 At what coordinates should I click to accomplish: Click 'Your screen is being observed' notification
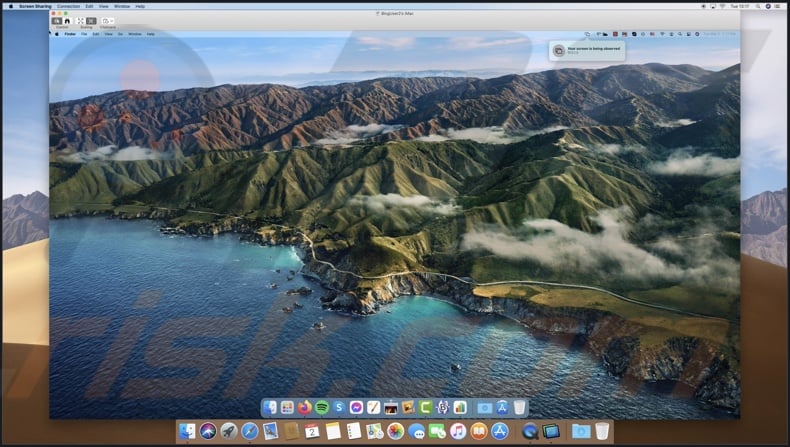click(587, 50)
